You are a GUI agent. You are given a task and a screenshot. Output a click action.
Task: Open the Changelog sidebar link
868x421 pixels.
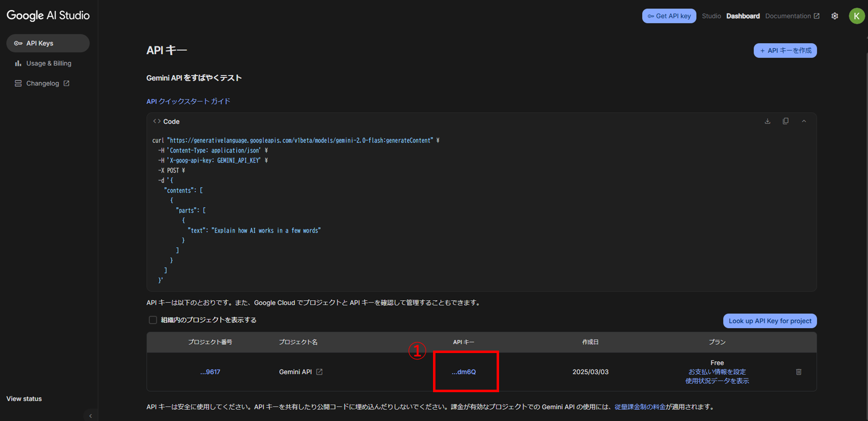tap(43, 84)
